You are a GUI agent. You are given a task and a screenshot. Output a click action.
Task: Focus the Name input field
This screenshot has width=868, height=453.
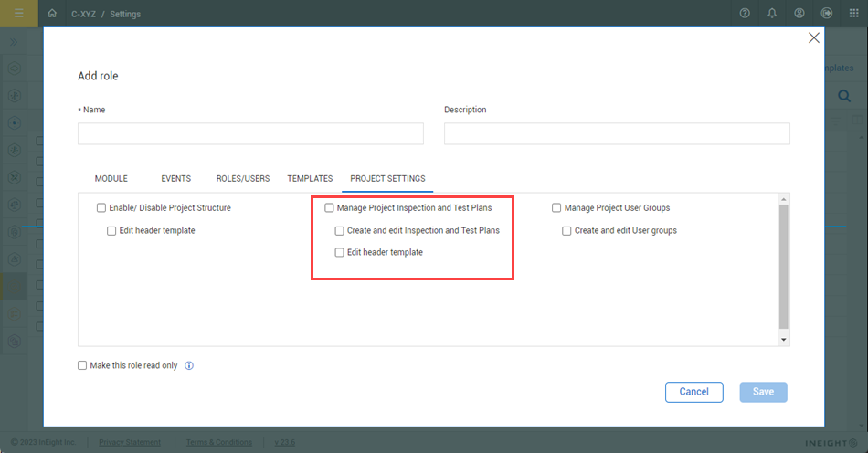pos(250,134)
